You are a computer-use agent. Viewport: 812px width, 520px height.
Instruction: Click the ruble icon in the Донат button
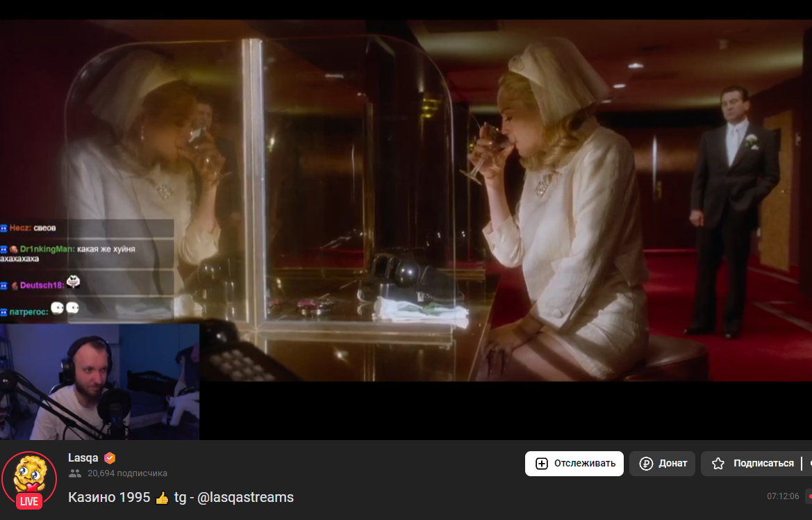[x=646, y=464]
